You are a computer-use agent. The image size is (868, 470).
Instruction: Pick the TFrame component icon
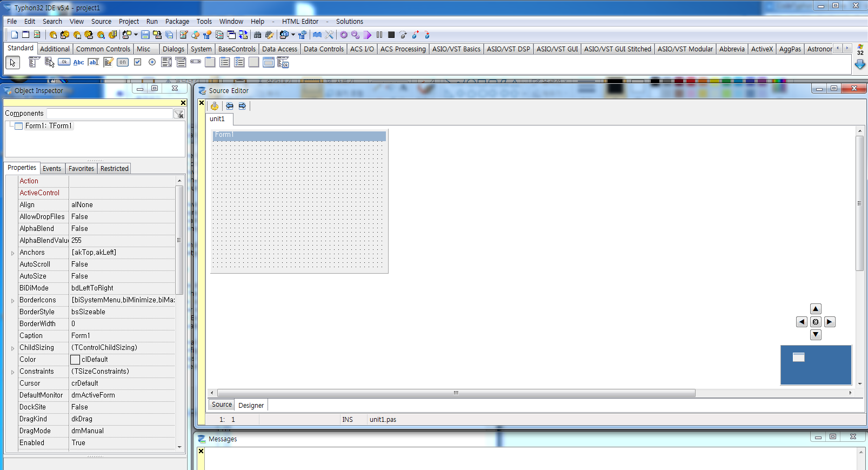pyautogui.click(x=269, y=62)
